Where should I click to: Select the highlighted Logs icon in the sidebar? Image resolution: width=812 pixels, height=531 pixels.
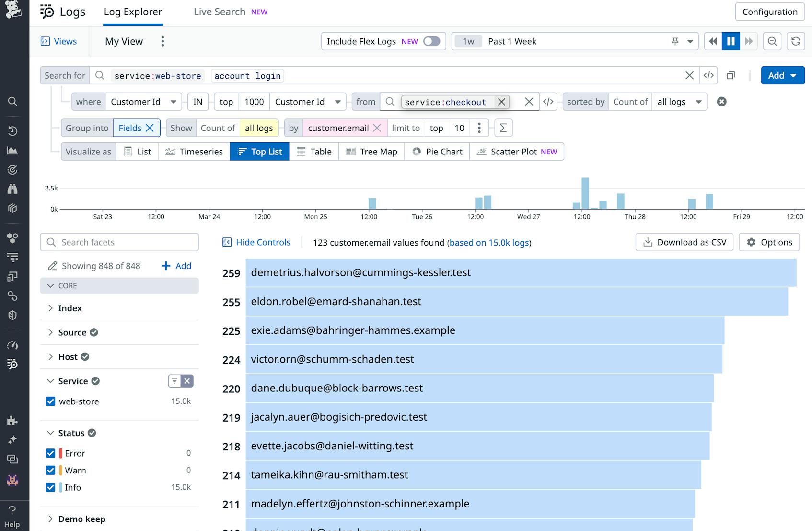pyautogui.click(x=13, y=364)
